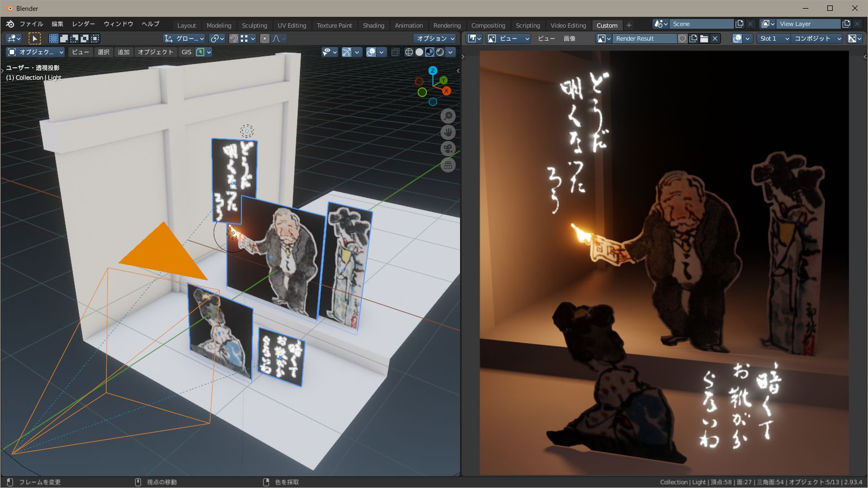Click the new scene copy icon
The height and width of the screenshot is (488, 868).
(x=739, y=24)
